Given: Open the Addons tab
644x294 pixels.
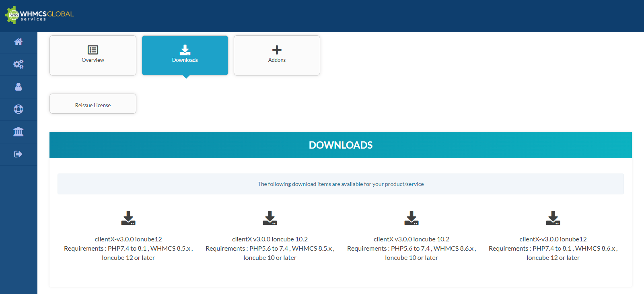Looking at the screenshot, I should 277,55.
